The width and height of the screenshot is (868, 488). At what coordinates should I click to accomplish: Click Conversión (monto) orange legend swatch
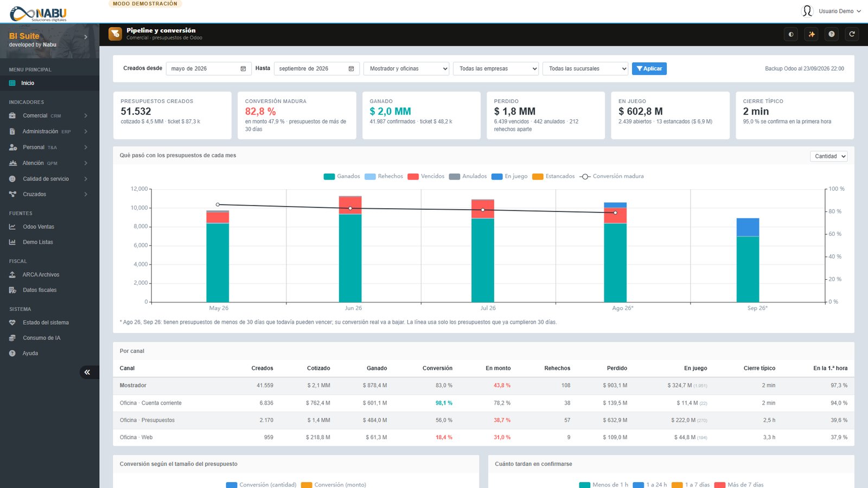(307, 485)
